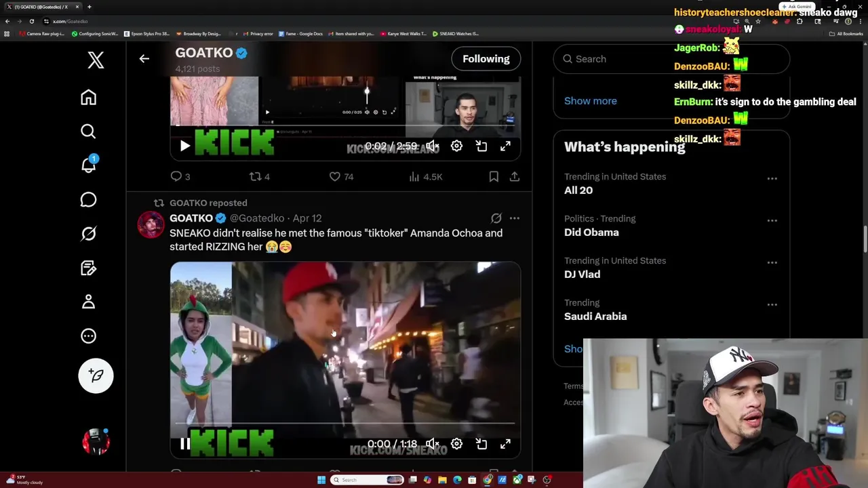Open the More menu circle icon in sidebar
Viewport: 868px width, 488px height.
point(88,336)
